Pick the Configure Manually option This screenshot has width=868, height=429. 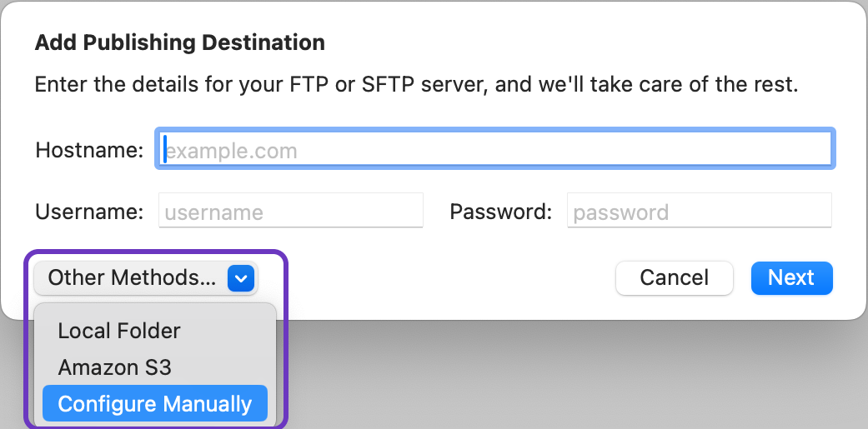[154, 404]
